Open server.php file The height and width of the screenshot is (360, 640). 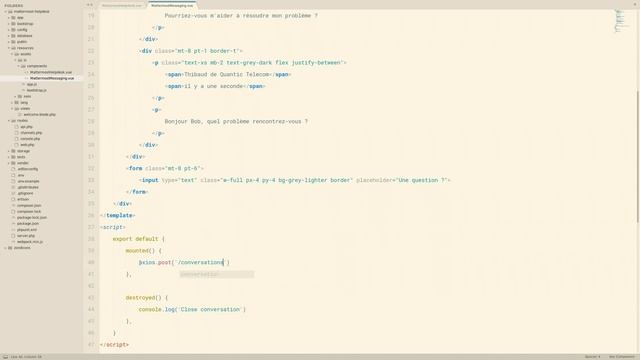click(x=26, y=236)
